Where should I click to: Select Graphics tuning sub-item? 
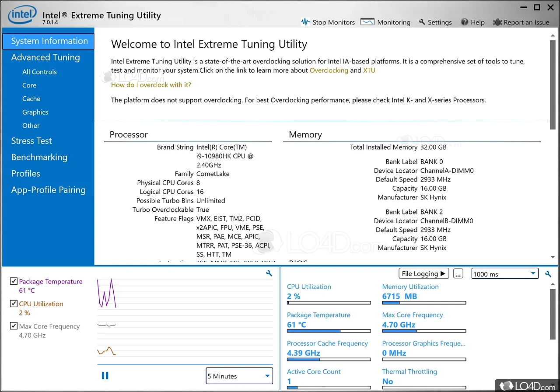click(x=35, y=112)
